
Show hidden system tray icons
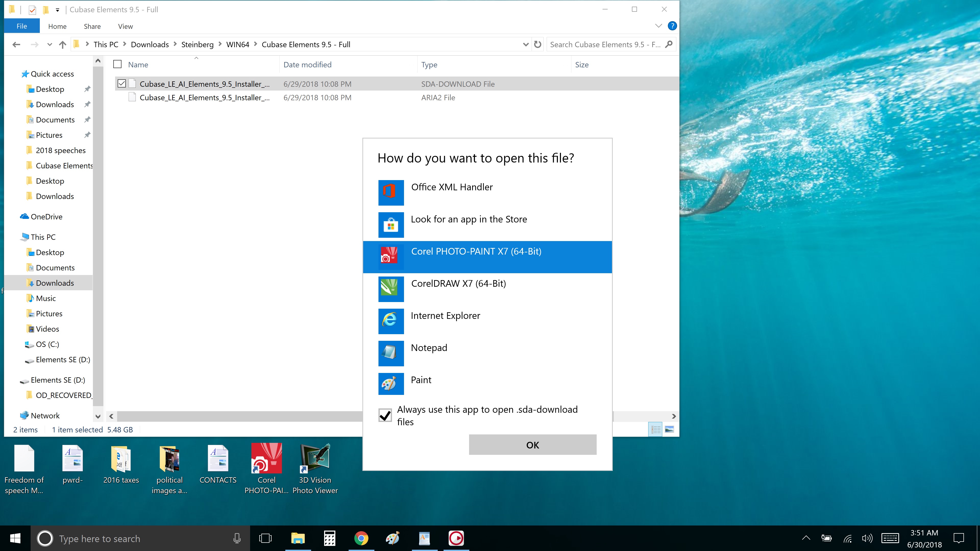[x=806, y=539]
